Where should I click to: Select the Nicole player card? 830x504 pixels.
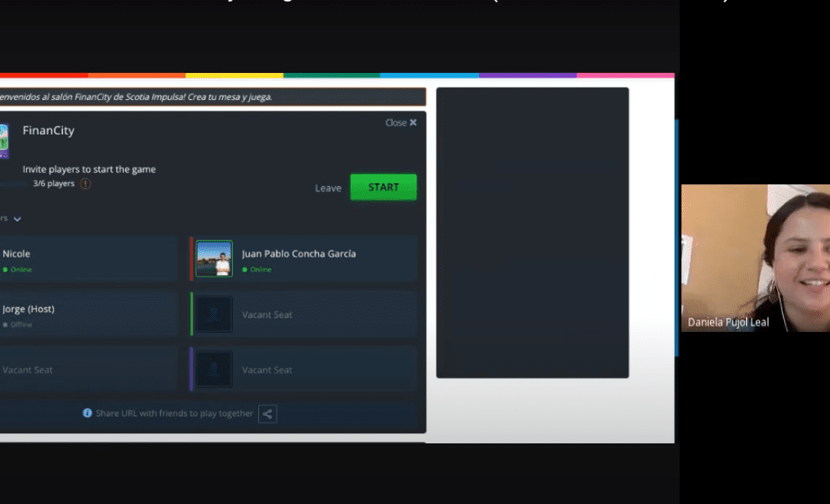pyautogui.click(x=89, y=259)
